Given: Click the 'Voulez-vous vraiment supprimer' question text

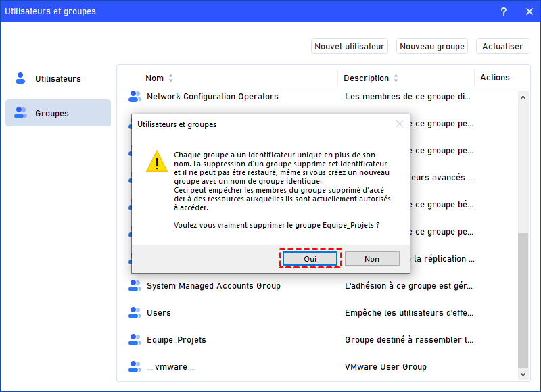Looking at the screenshot, I should (x=277, y=225).
